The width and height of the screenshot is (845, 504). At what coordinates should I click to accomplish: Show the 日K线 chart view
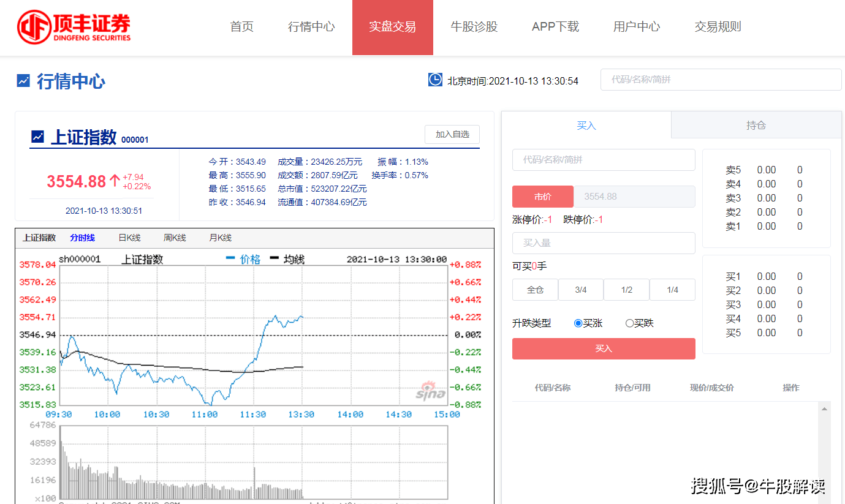tap(129, 238)
